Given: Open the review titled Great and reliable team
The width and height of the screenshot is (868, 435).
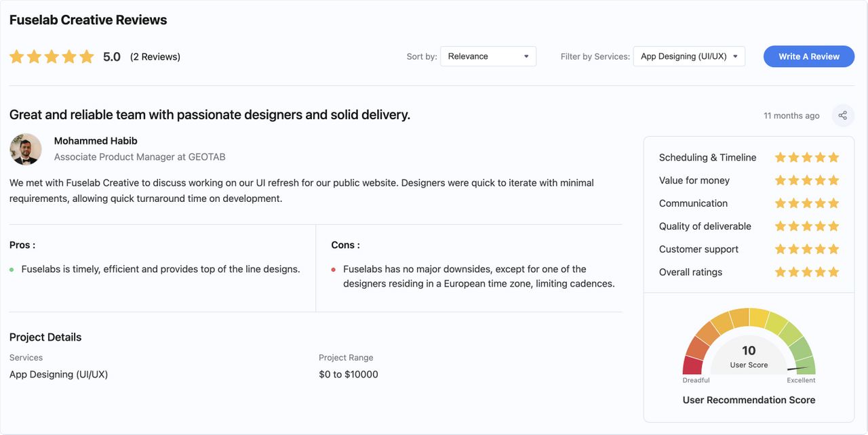Looking at the screenshot, I should tap(209, 114).
